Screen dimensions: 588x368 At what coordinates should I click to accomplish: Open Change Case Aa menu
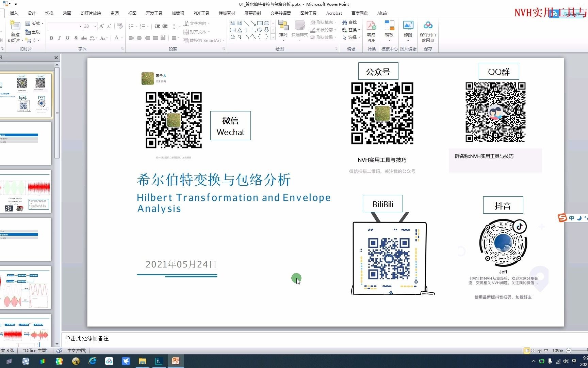tap(104, 38)
